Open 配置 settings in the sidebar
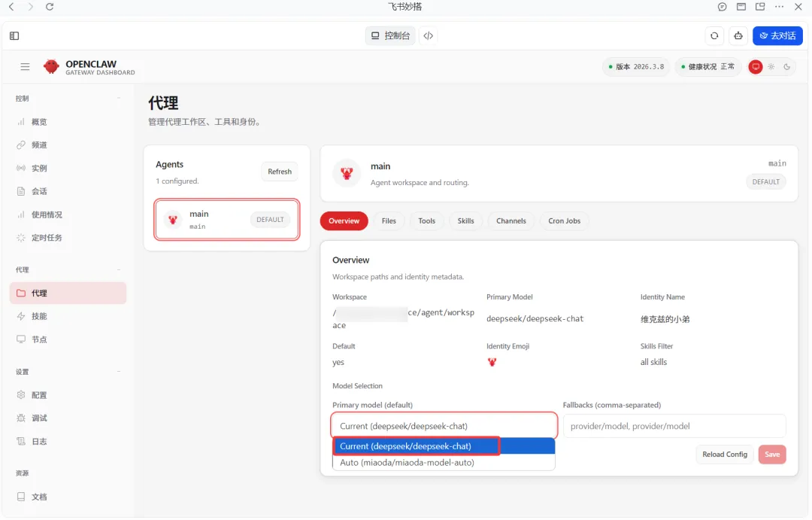Viewport: 812px width, 520px height. coord(68,395)
